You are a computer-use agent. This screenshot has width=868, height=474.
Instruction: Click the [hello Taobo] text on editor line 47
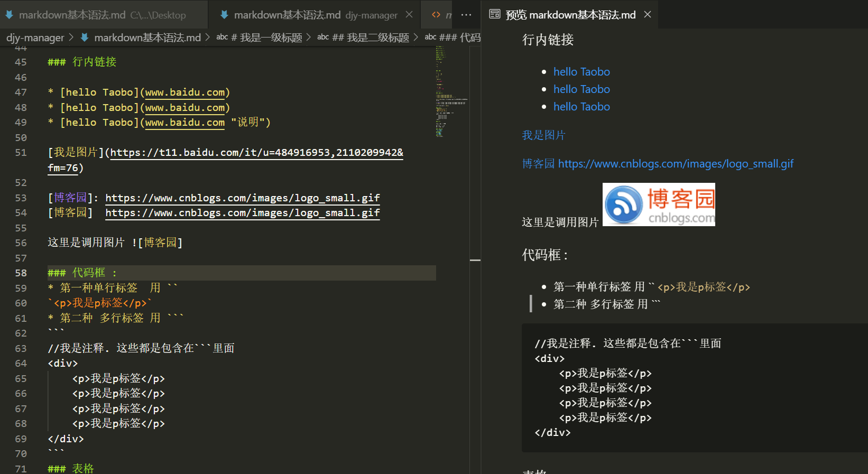pos(99,92)
